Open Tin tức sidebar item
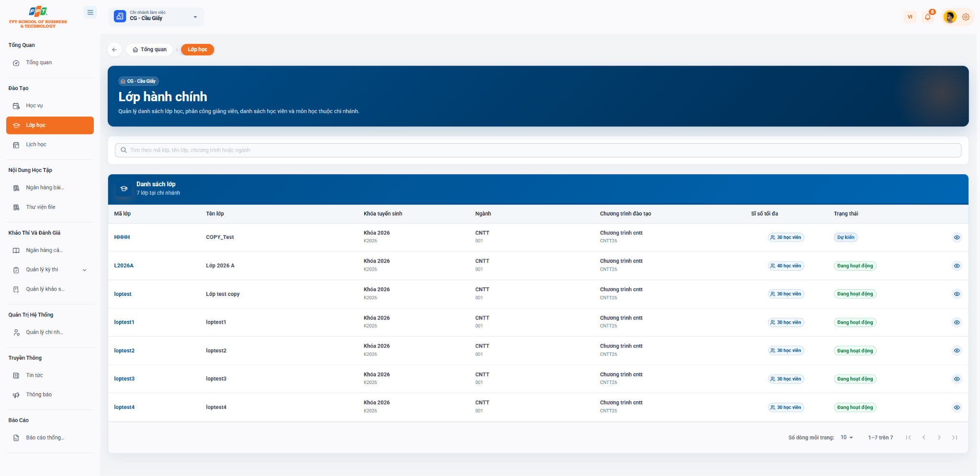Viewport: 980px width, 476px height. coord(50,375)
